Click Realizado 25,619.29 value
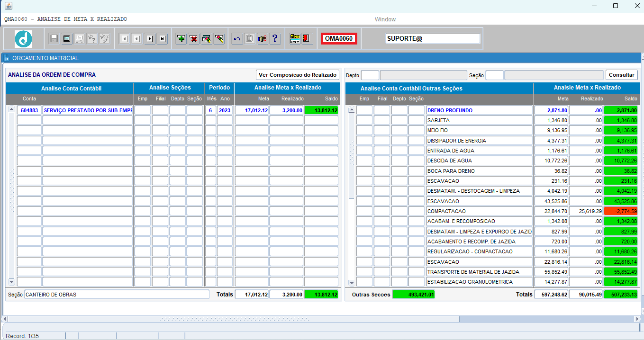This screenshot has height=340, width=644. point(586,211)
